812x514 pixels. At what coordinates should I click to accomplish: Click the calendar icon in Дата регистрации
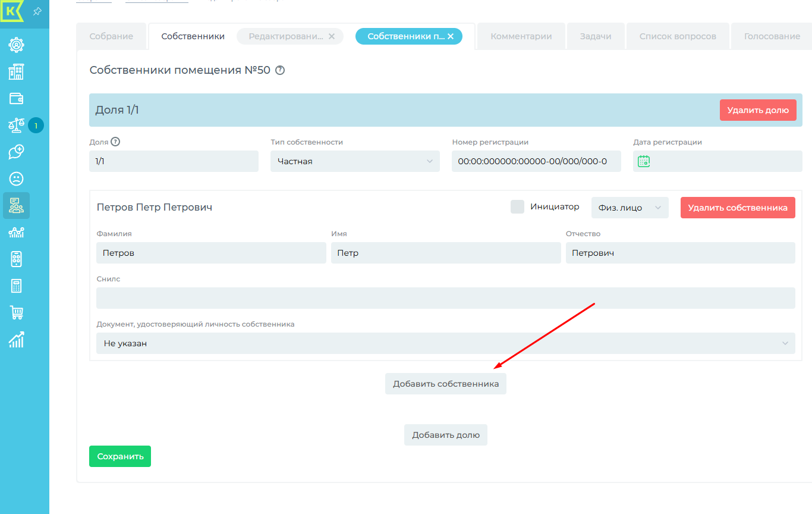tap(644, 161)
